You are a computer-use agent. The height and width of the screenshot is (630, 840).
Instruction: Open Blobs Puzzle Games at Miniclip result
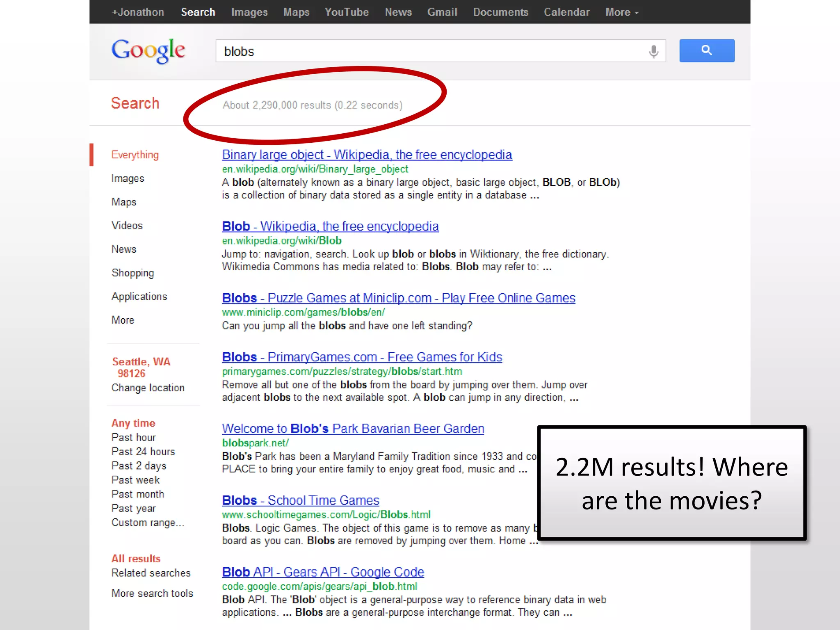tap(399, 298)
